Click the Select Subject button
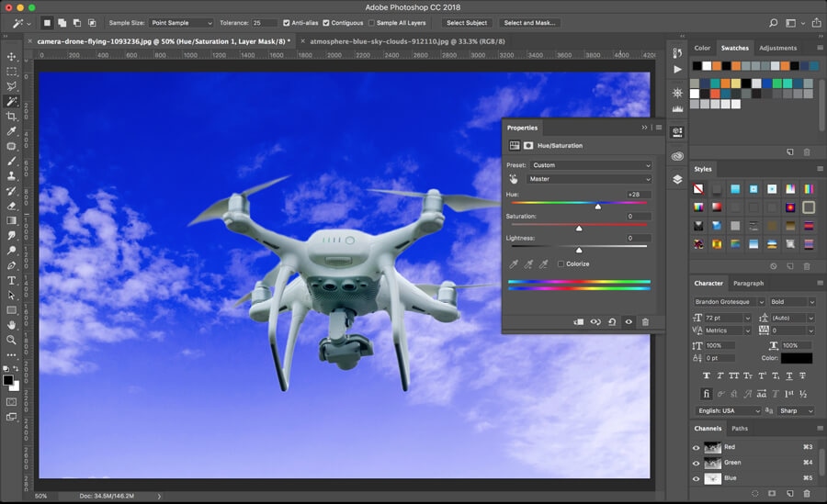827x504 pixels. tap(468, 22)
